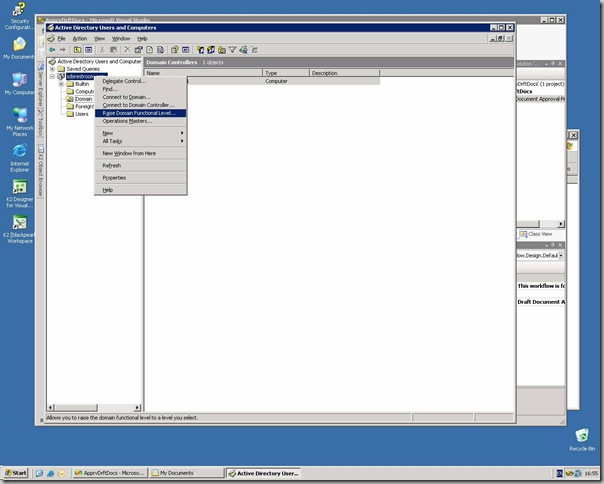
Task: Click the tree pane horizontal scrollbar thumb
Action: point(76,407)
